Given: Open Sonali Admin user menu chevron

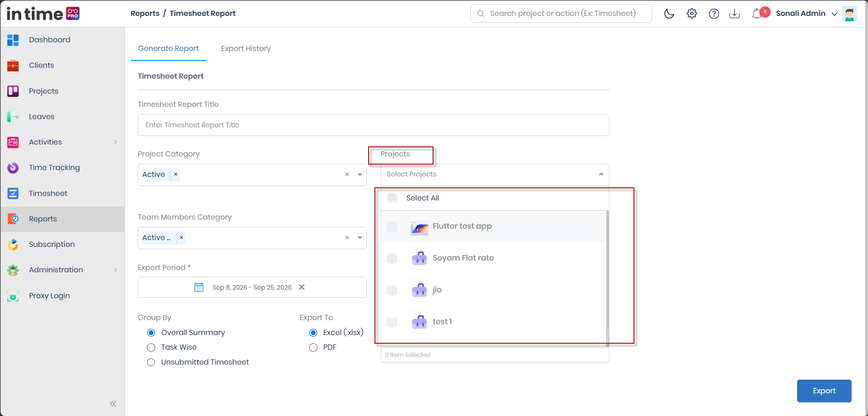Looking at the screenshot, I should [x=834, y=14].
